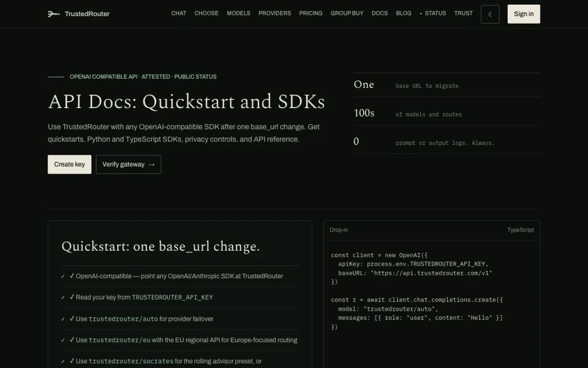Click the Create key button
The image size is (588, 368).
click(69, 164)
